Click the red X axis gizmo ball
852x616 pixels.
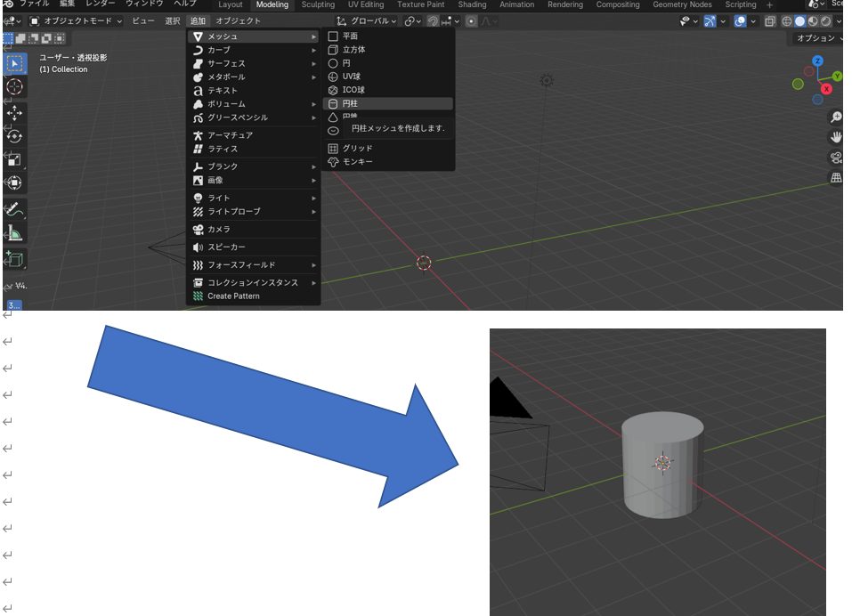tap(827, 89)
